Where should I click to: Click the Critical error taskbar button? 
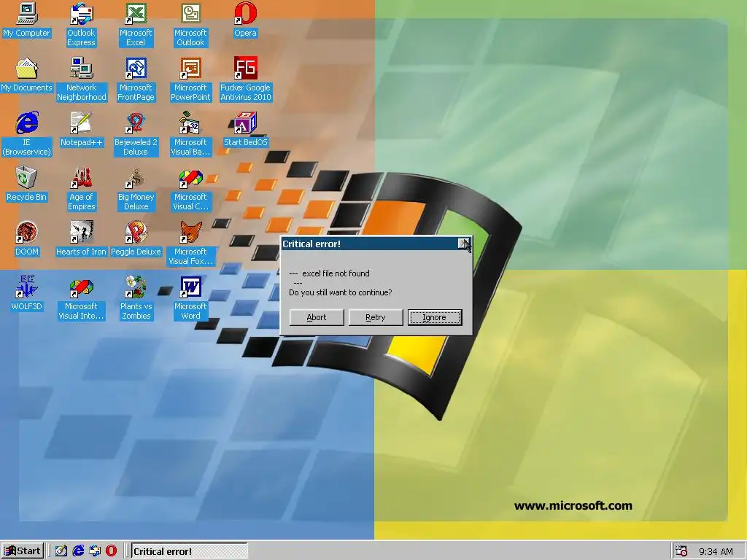point(189,551)
